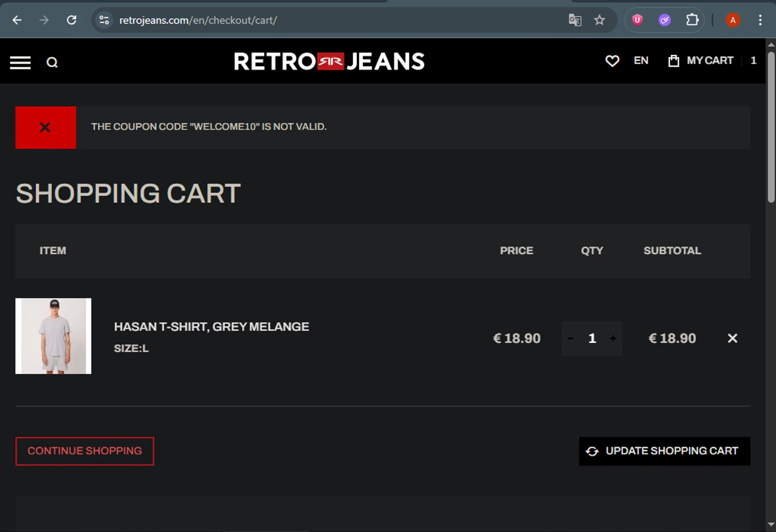Go to Retro Jeans homepage logo
Viewport: 776px width, 532px height.
pyautogui.click(x=329, y=62)
